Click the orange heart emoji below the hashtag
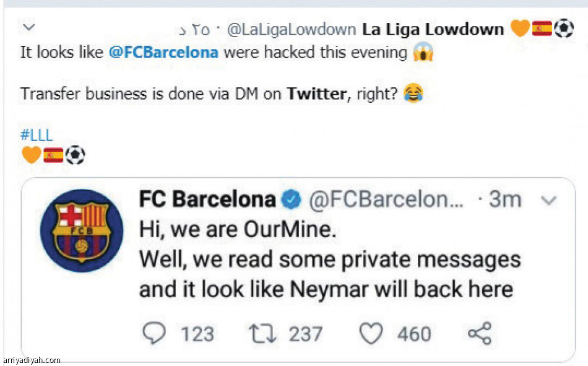The width and height of the screenshot is (588, 366). (30, 154)
